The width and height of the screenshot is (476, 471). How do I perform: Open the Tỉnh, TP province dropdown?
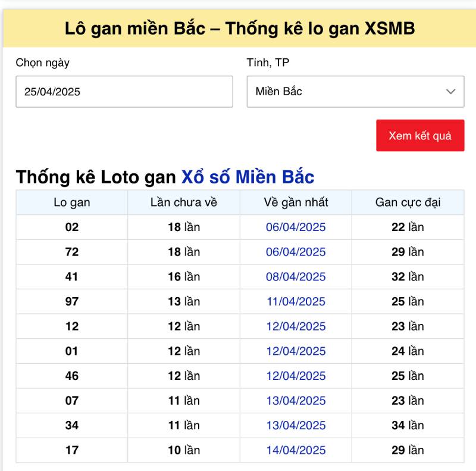(355, 92)
